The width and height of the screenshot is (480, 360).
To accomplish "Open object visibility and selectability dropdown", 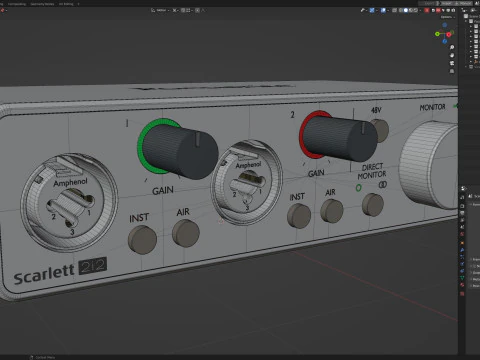I will [x=364, y=10].
